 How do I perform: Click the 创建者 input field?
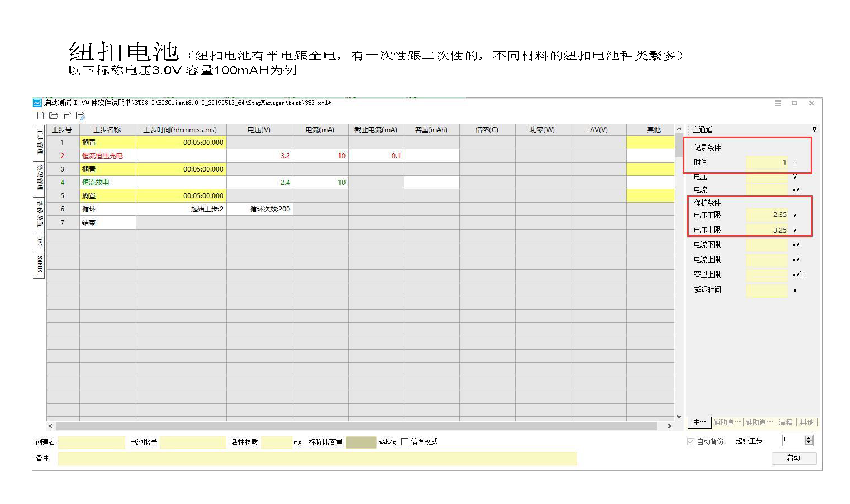tap(92, 442)
